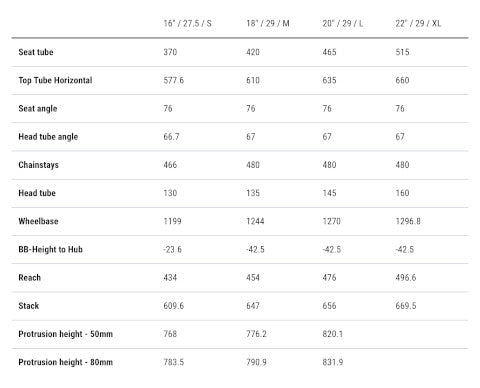Screen dimensions: 480x388
Task: Select the 18" / 29 / M size column header
Action: click(268, 23)
